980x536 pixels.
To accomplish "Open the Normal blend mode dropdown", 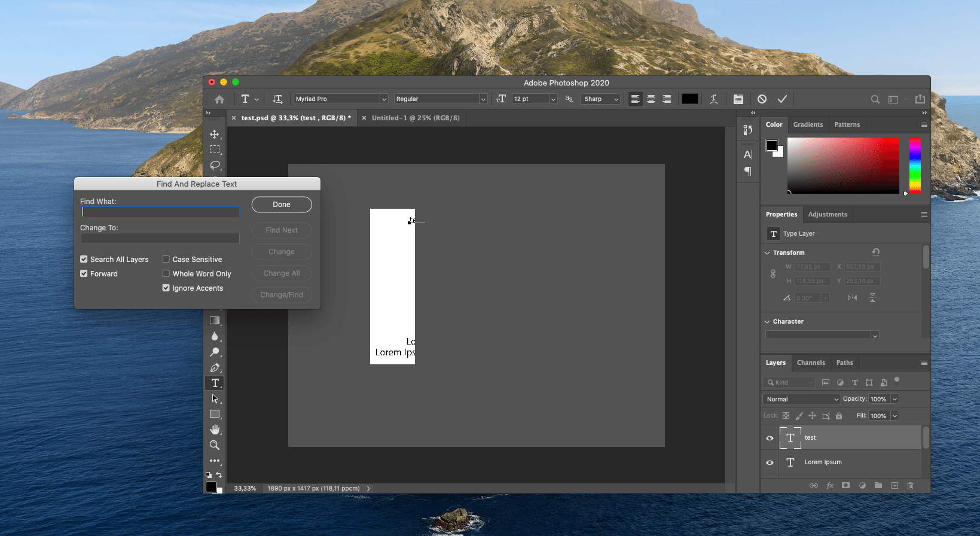I will [x=801, y=399].
